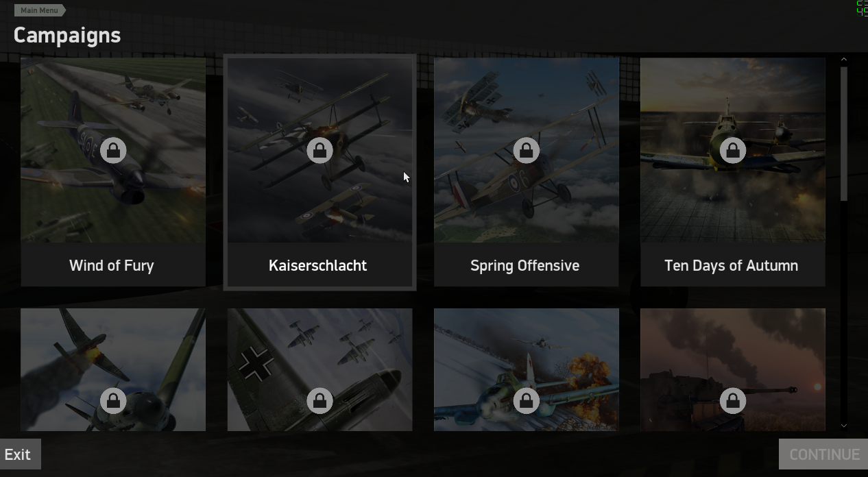The width and height of the screenshot is (868, 477).
Task: Click the lock on the explosion over snow campaign
Action: pos(527,401)
